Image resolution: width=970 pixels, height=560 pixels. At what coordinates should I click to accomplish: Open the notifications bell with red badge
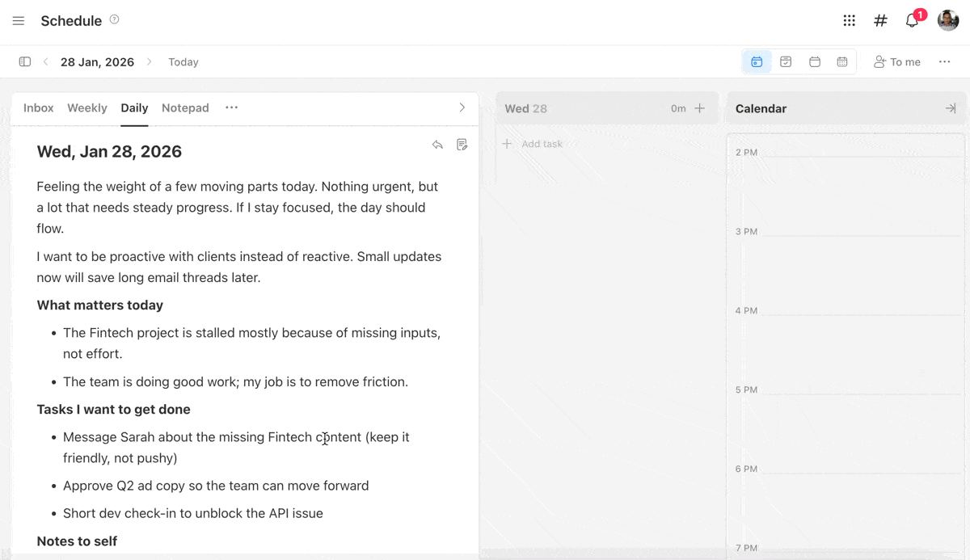(911, 20)
